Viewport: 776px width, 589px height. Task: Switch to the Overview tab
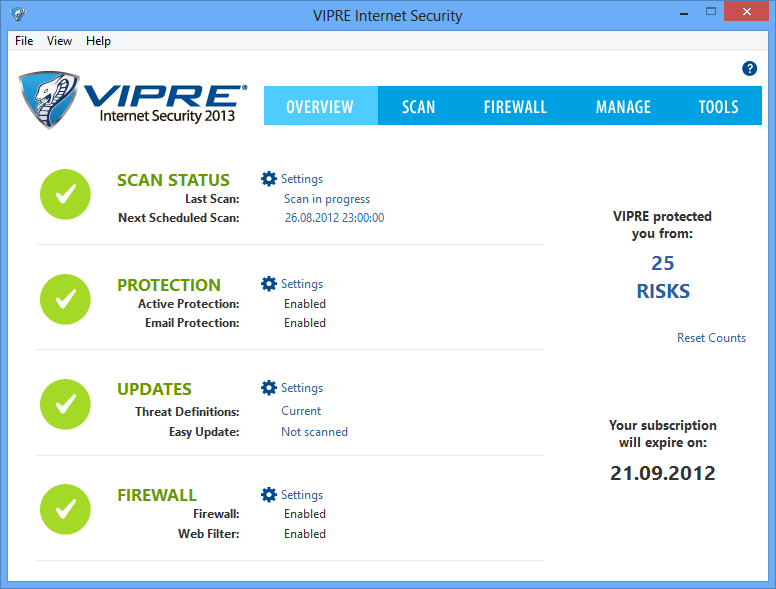click(320, 106)
